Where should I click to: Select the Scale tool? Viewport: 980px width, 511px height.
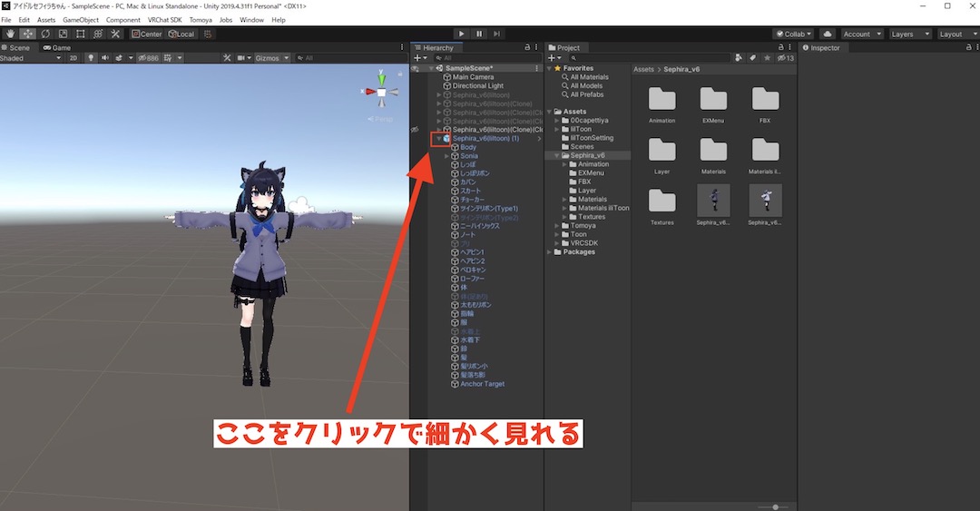point(63,34)
